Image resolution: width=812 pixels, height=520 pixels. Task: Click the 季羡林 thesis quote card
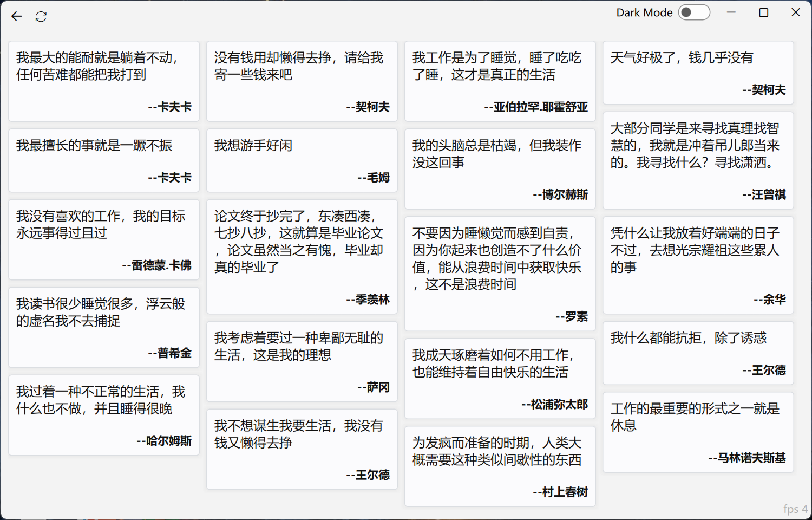click(x=302, y=257)
